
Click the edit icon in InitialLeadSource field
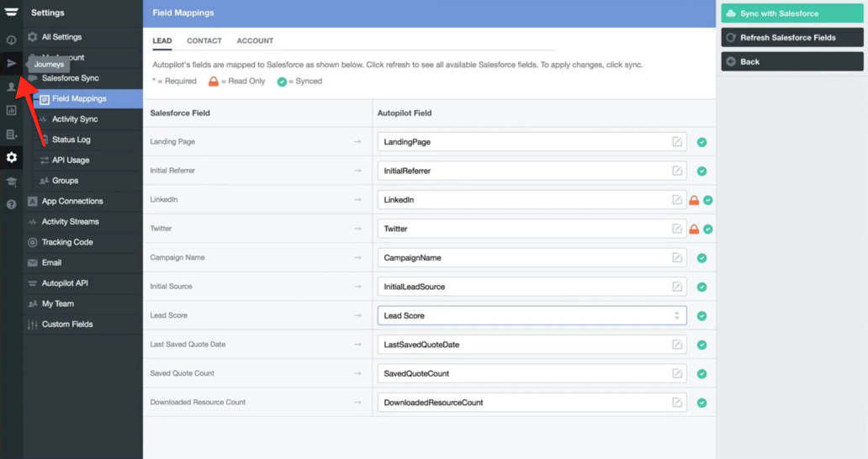click(677, 287)
